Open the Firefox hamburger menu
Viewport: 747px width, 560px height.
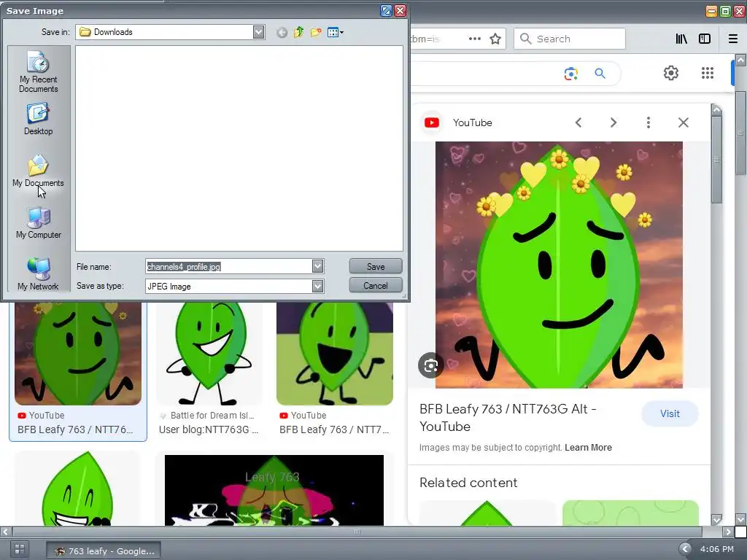733,39
